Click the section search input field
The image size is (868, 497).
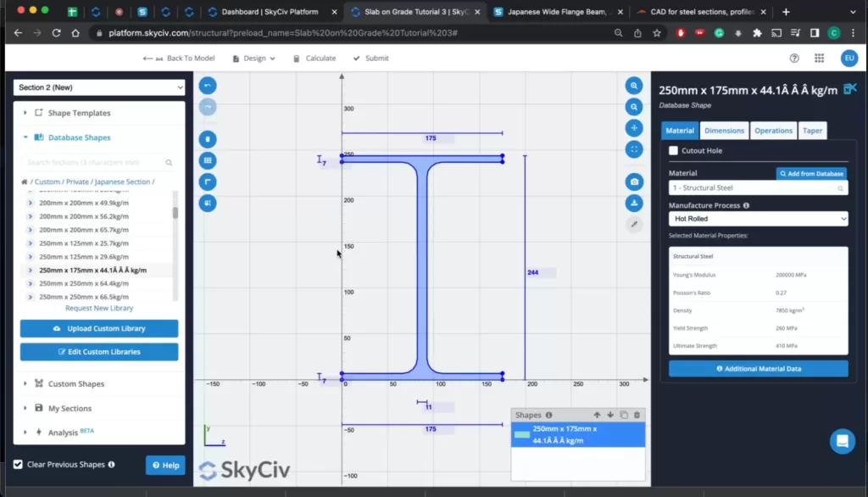[x=97, y=163]
